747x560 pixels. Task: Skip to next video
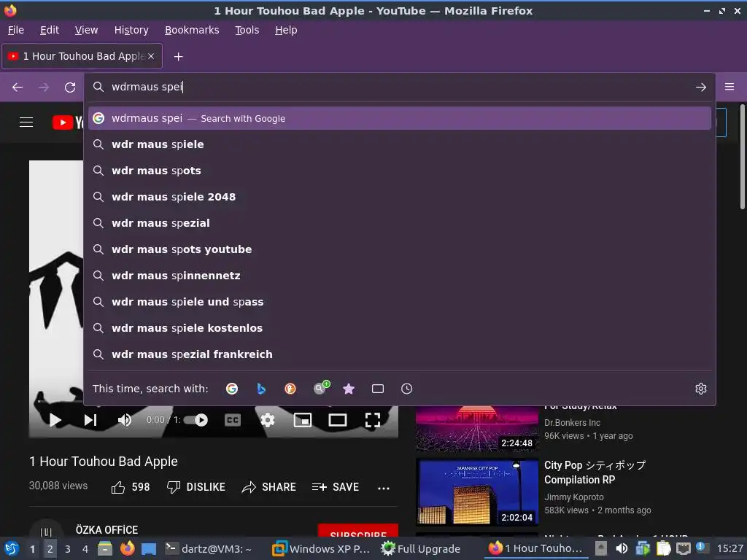point(90,420)
